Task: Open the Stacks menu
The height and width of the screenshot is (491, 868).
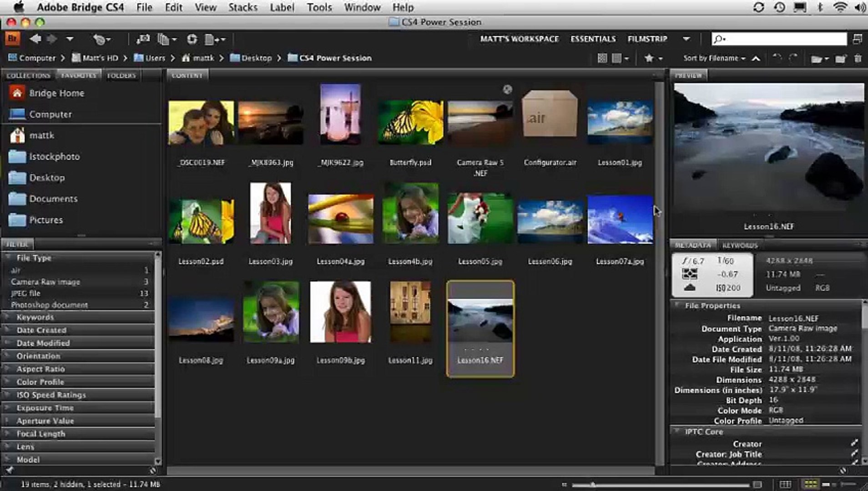Action: click(x=242, y=7)
